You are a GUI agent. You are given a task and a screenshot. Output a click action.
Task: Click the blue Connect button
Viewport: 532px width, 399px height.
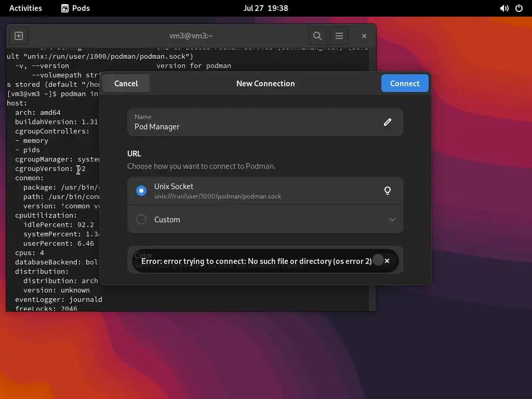405,84
